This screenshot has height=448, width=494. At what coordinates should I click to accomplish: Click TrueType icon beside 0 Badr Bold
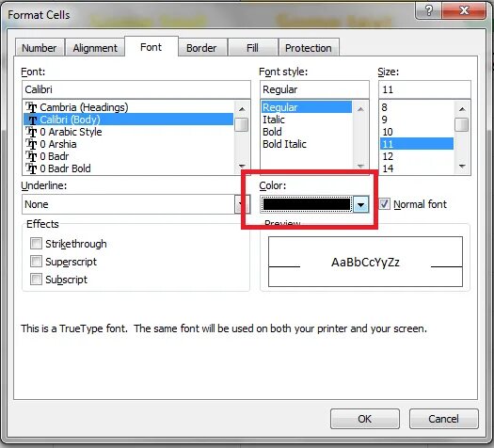(x=31, y=168)
